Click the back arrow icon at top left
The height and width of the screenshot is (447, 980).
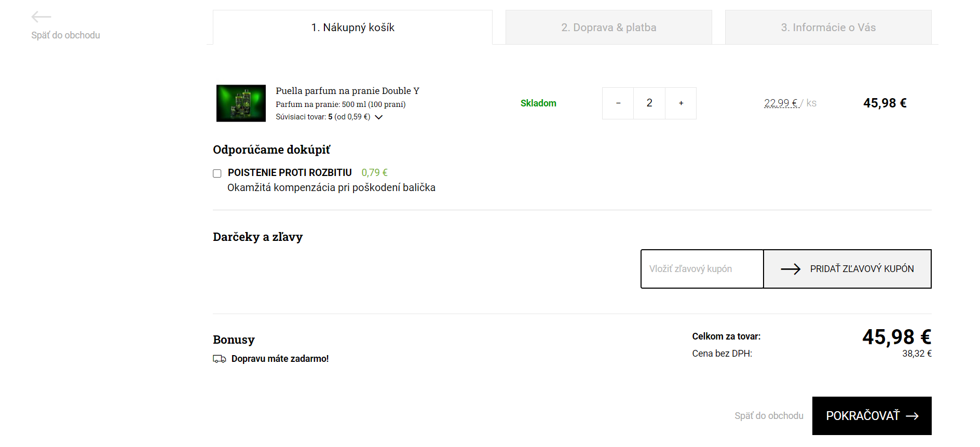coord(41,17)
